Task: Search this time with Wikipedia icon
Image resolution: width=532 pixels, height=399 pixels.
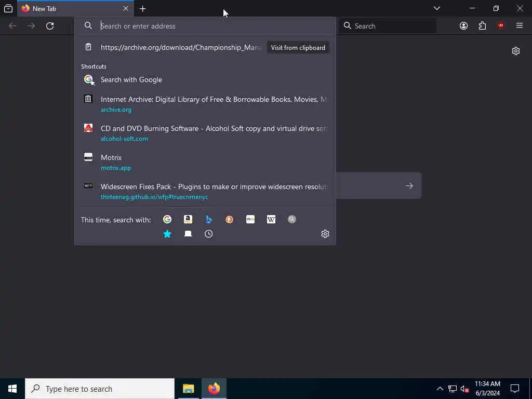Action: 271,220
